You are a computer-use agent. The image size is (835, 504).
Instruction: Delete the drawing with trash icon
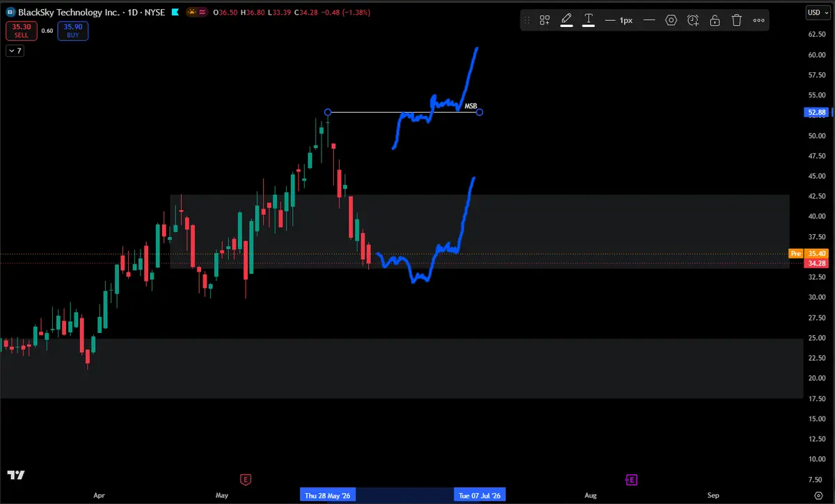coord(736,20)
